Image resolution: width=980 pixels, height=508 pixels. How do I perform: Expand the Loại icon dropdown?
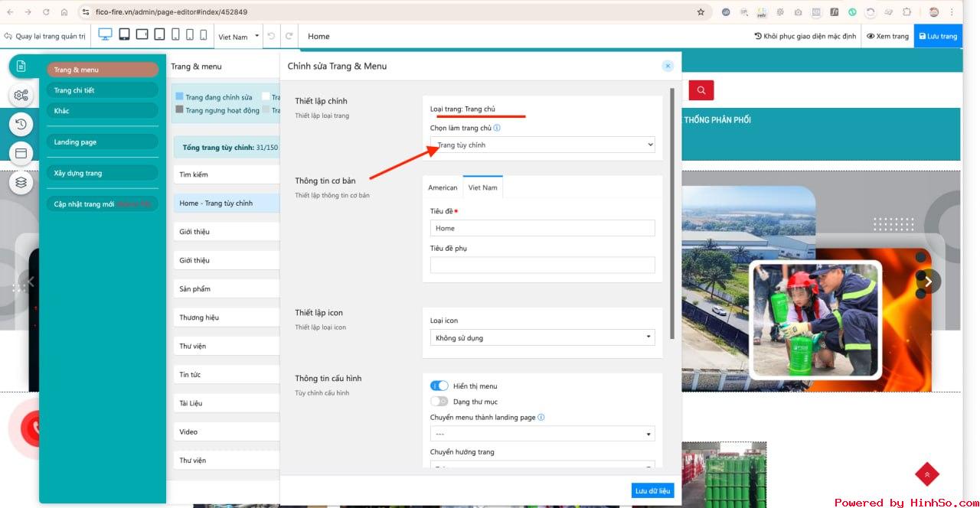pos(542,337)
